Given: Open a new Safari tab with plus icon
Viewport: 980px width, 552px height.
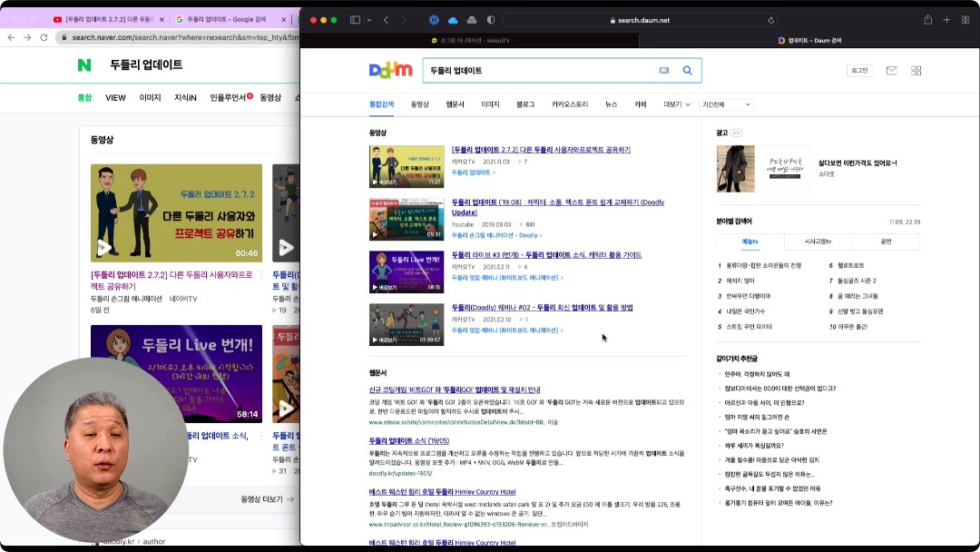Looking at the screenshot, I should coord(946,20).
